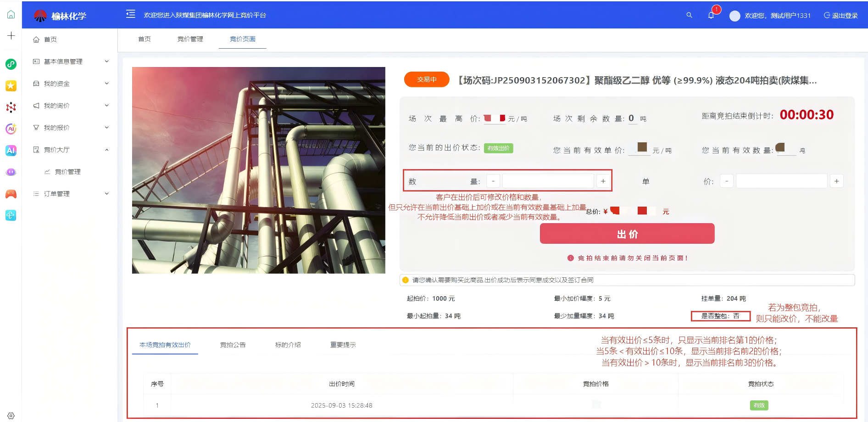Expand the 我的资金 menu
868x422 pixels.
(x=71, y=84)
